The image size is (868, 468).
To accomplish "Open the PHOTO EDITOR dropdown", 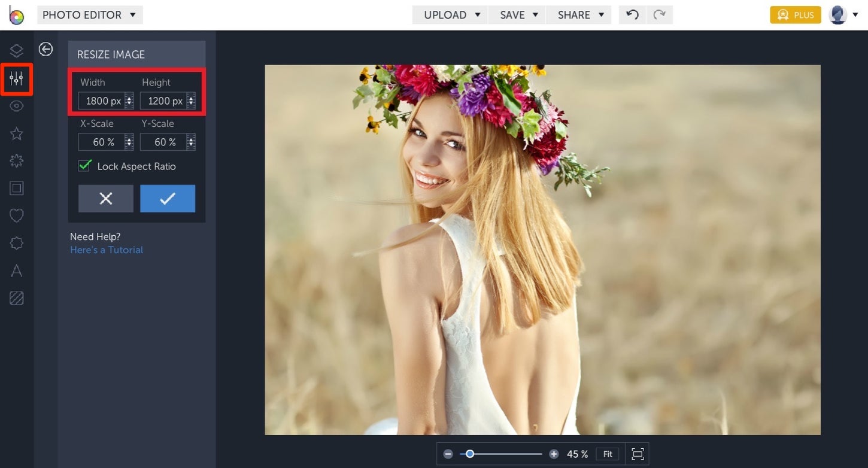I will pyautogui.click(x=90, y=14).
